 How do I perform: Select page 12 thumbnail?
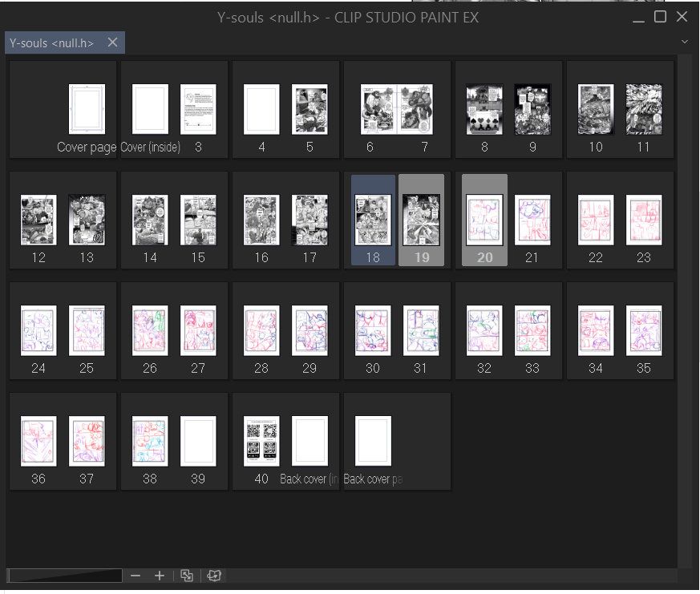[x=38, y=220]
